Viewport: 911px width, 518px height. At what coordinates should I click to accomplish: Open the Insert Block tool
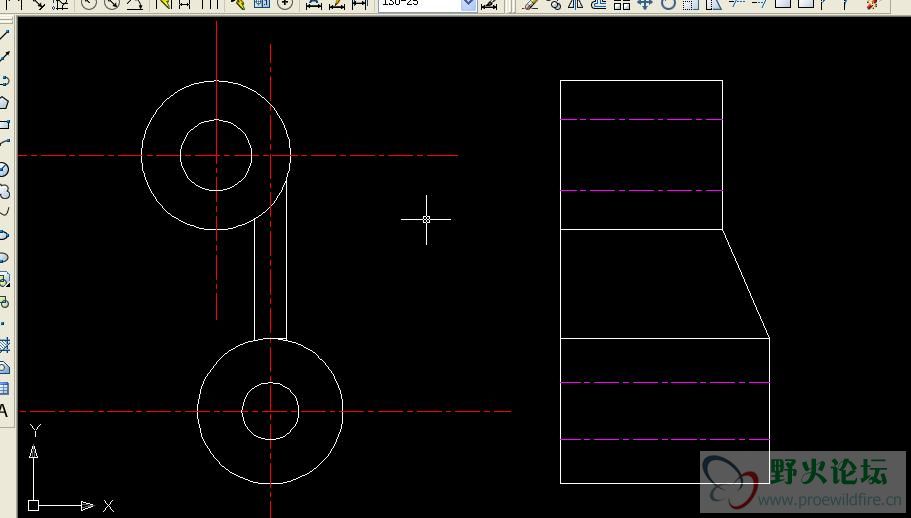point(5,280)
